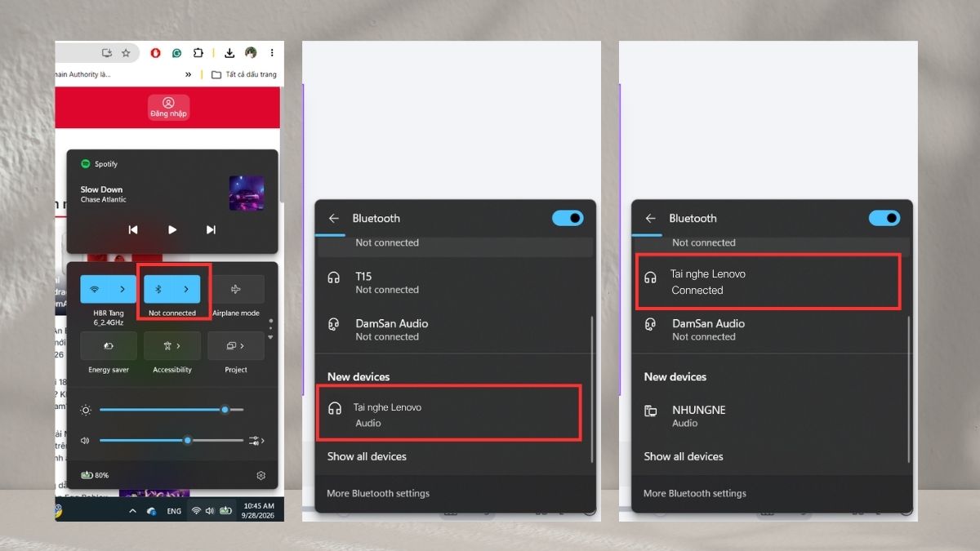The width and height of the screenshot is (980, 551).
Task: Click the headset icon beside DamSan Audio under T15
Action: point(334,324)
